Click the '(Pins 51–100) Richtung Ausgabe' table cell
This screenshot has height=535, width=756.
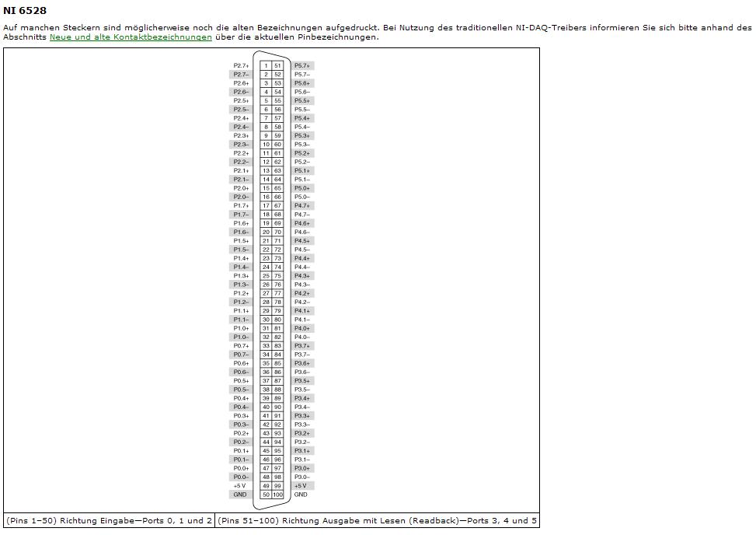pos(377,520)
